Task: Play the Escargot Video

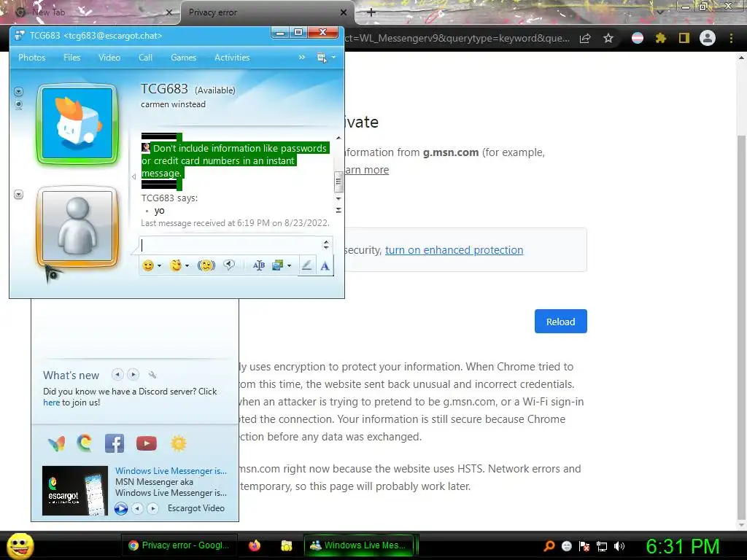Action: pyautogui.click(x=121, y=508)
